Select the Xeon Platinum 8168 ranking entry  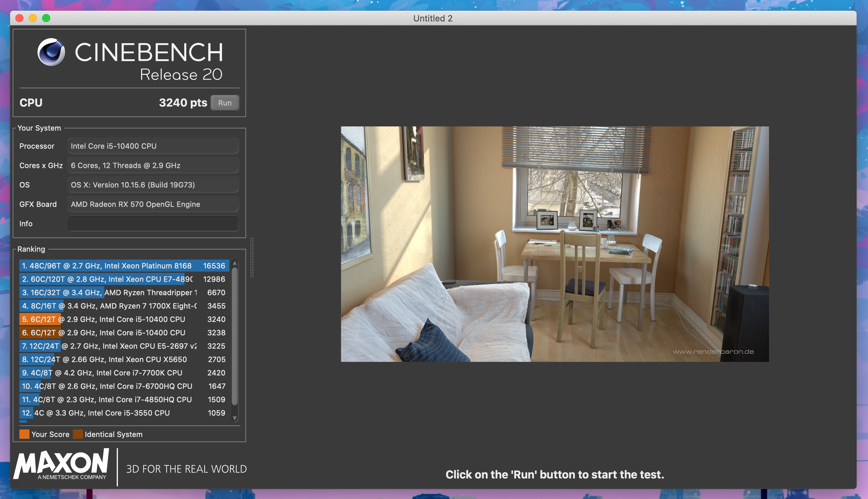[123, 266]
